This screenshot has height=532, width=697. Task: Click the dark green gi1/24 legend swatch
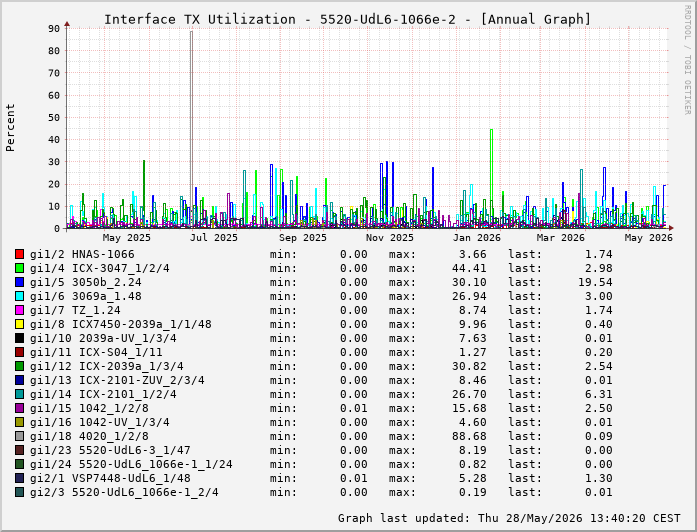coord(19,464)
